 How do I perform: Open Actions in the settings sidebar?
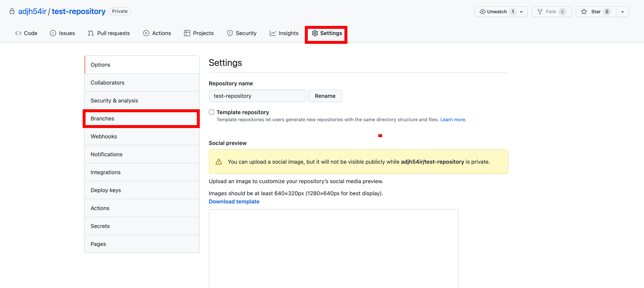(x=142, y=208)
